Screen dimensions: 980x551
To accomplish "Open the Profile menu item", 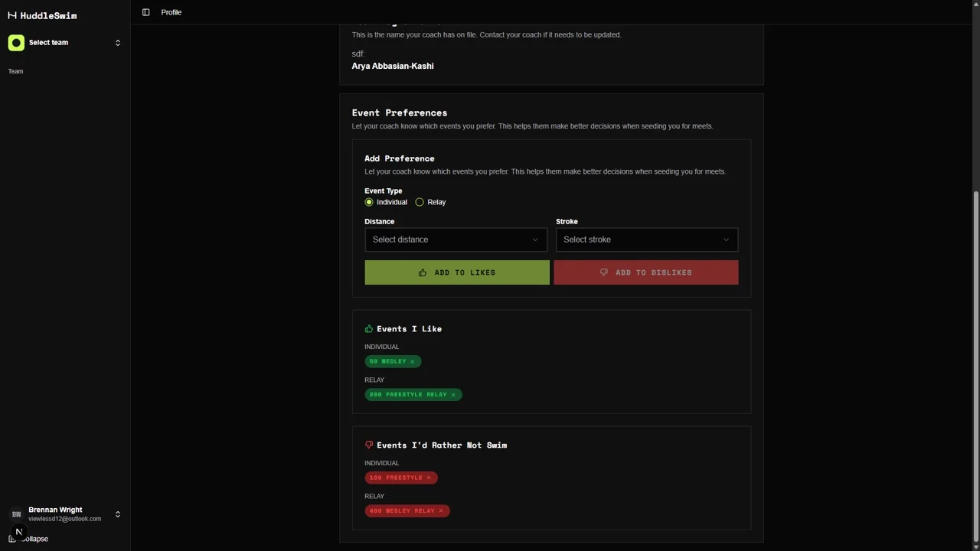I will (x=171, y=12).
